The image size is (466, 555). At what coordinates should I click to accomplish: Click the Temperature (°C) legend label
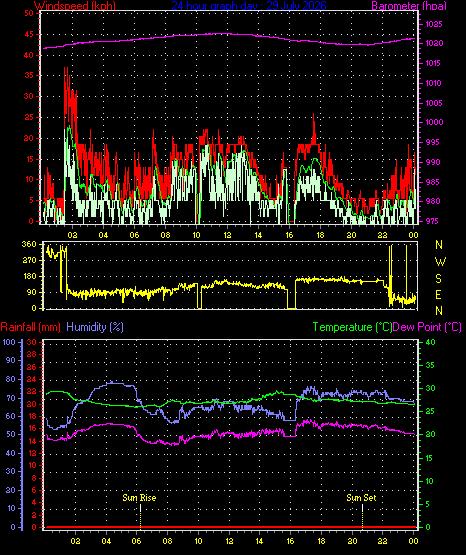[x=352, y=327]
